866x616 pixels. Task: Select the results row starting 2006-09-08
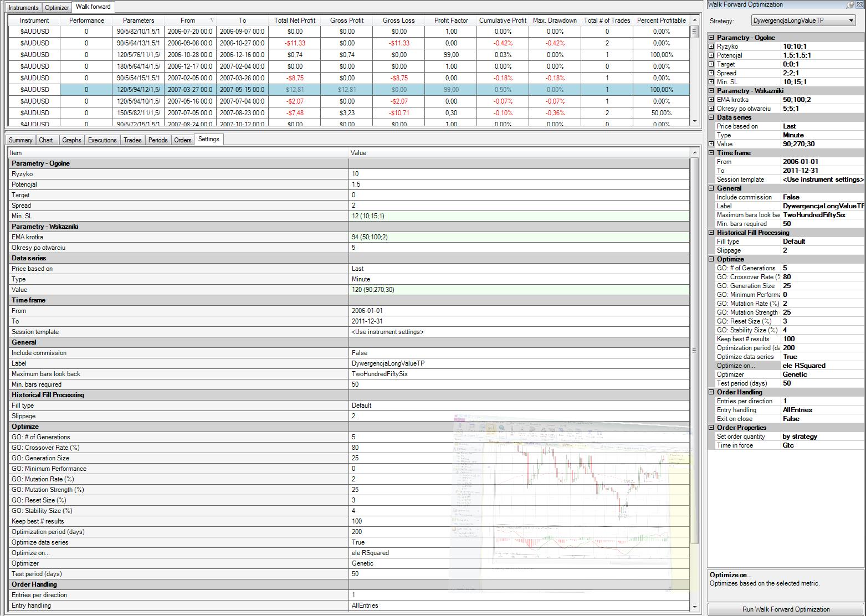coord(349,43)
